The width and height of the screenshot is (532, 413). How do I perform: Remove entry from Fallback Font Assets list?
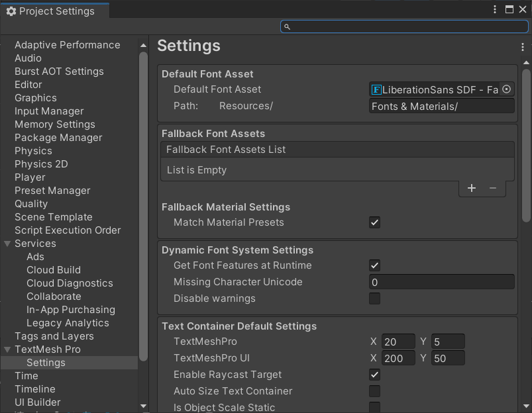pyautogui.click(x=493, y=188)
